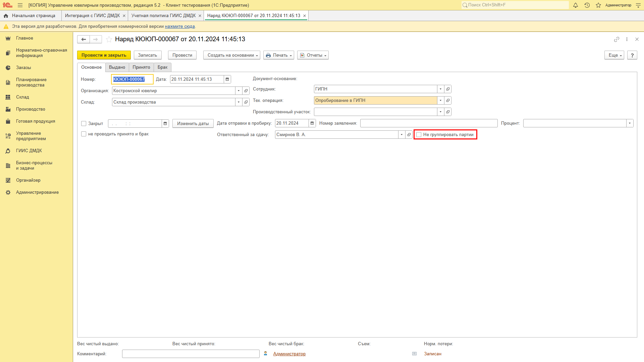
Task: Get link to document via chain icon
Action: coord(616,39)
